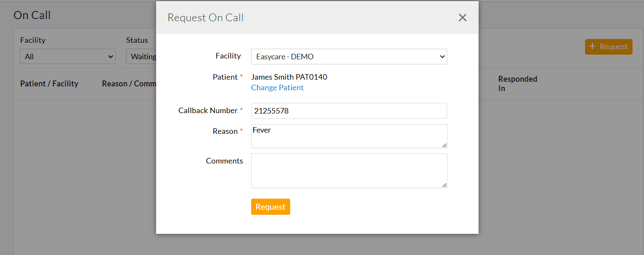
Task: Click inside the Callback Number field
Action: click(x=349, y=111)
